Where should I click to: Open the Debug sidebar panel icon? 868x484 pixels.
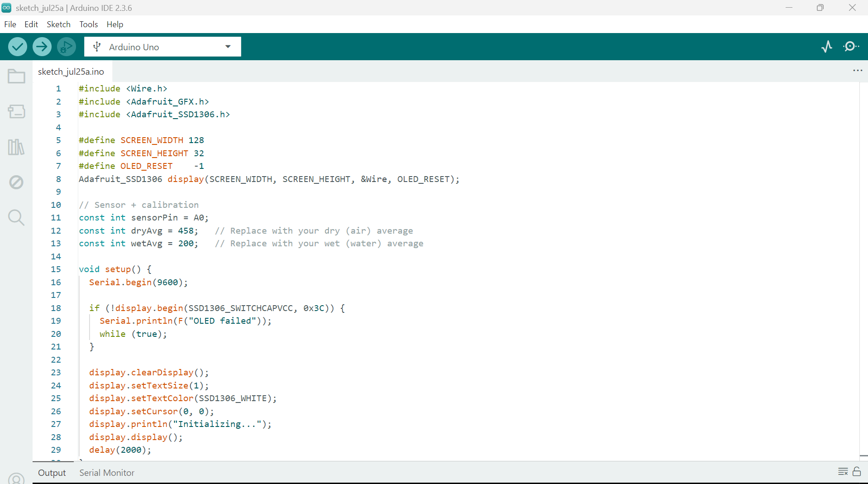16,182
